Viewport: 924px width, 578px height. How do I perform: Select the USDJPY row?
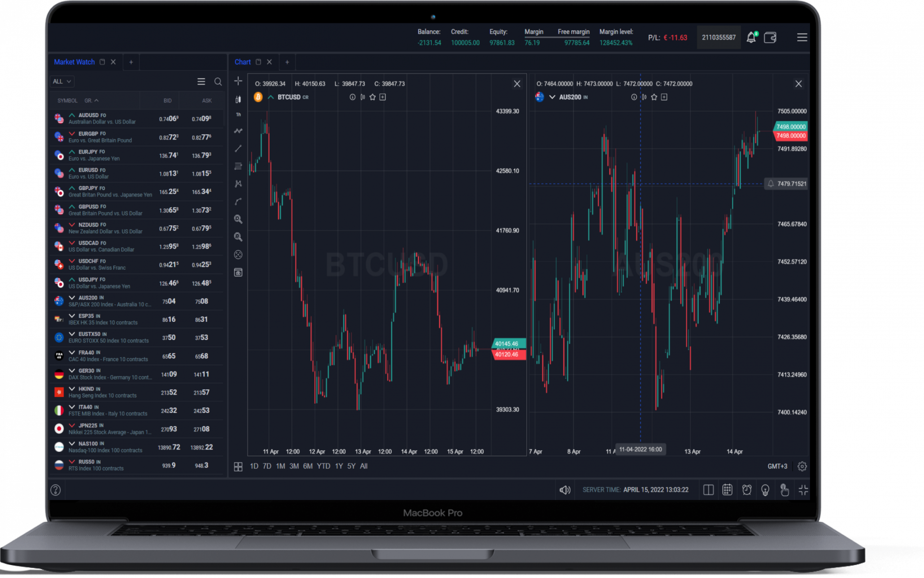(x=136, y=283)
